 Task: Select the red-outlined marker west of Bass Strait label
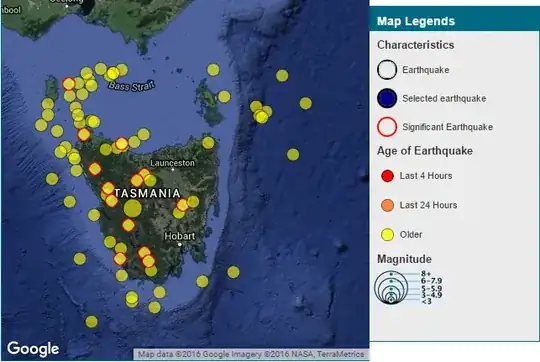coord(69,84)
